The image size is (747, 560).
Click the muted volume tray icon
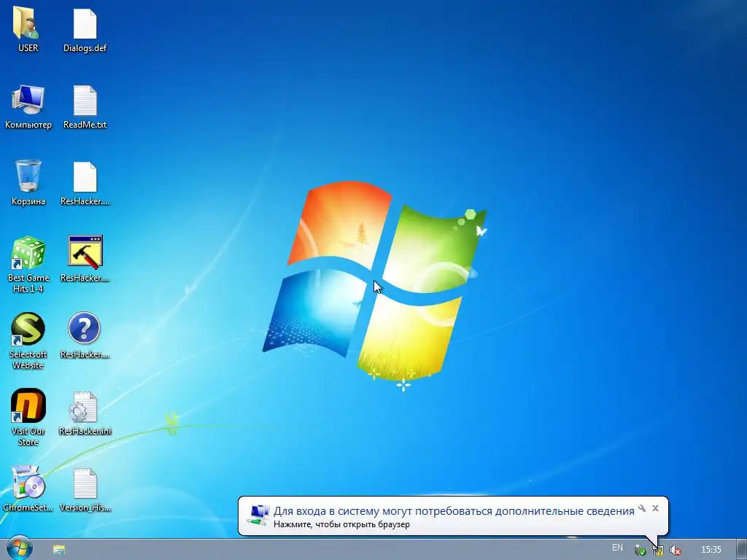[x=675, y=550]
